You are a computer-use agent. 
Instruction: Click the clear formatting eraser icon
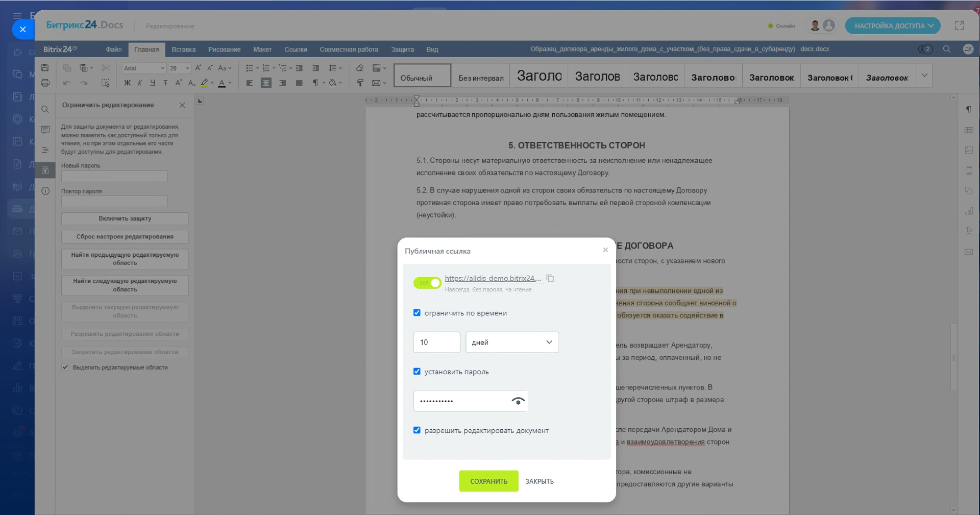(x=360, y=68)
